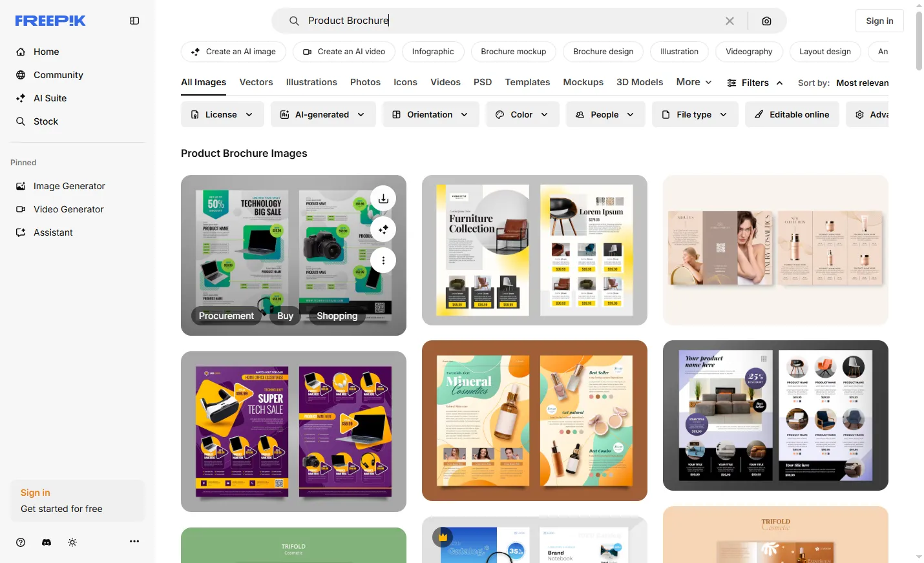Click Buy tag on brochure

pyautogui.click(x=285, y=316)
